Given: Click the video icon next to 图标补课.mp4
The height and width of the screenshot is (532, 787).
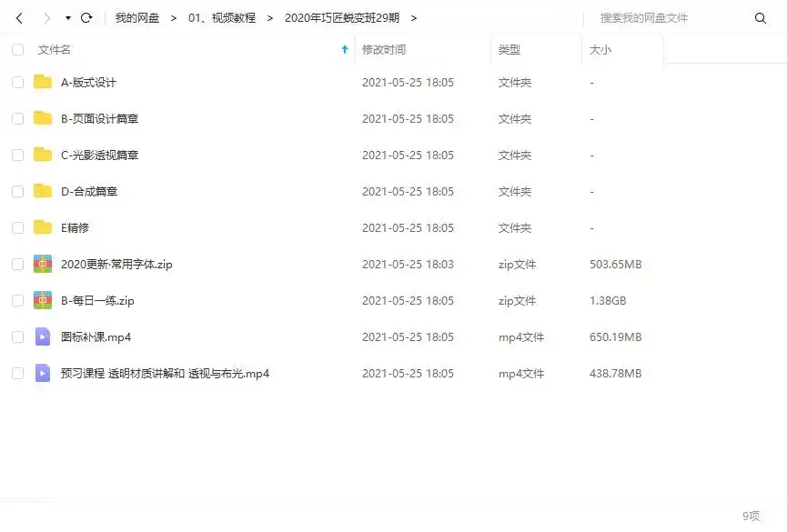Looking at the screenshot, I should pyautogui.click(x=42, y=336).
